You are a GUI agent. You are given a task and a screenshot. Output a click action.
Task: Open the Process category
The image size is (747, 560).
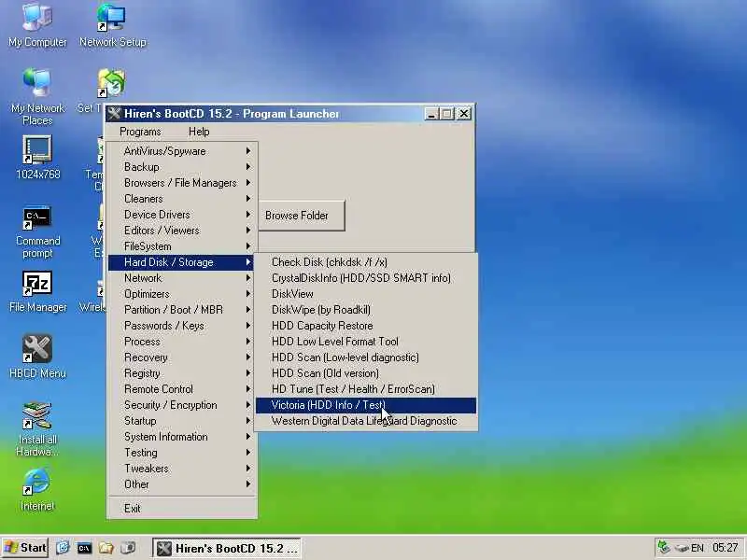[x=183, y=342]
